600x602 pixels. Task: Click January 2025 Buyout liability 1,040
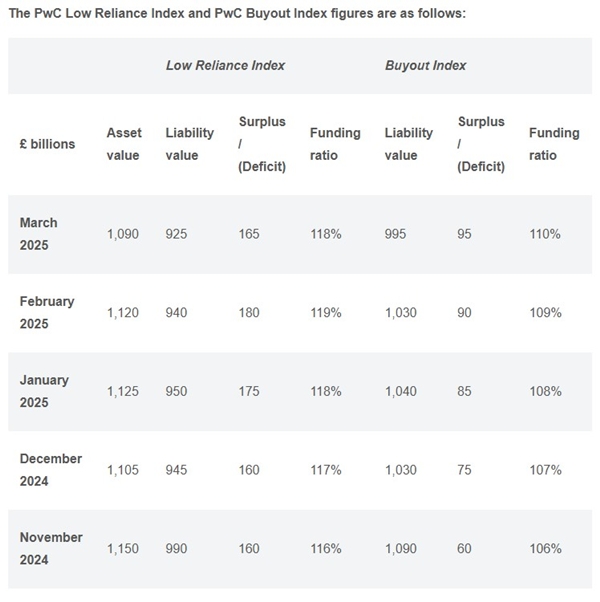tap(401, 392)
